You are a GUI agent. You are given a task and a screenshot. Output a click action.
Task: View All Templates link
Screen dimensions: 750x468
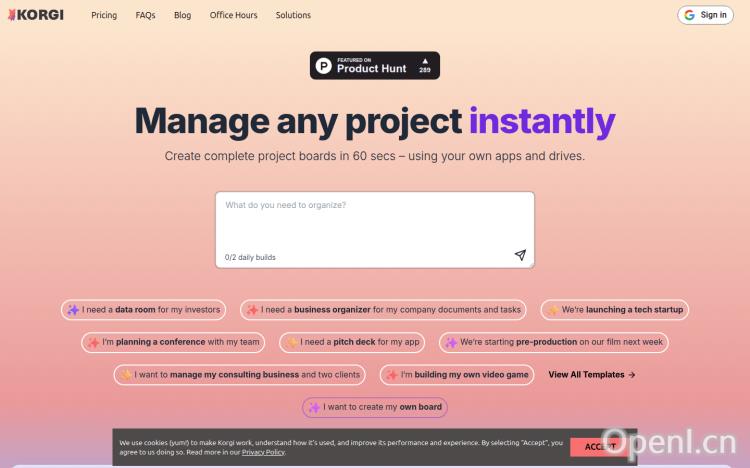(591, 375)
